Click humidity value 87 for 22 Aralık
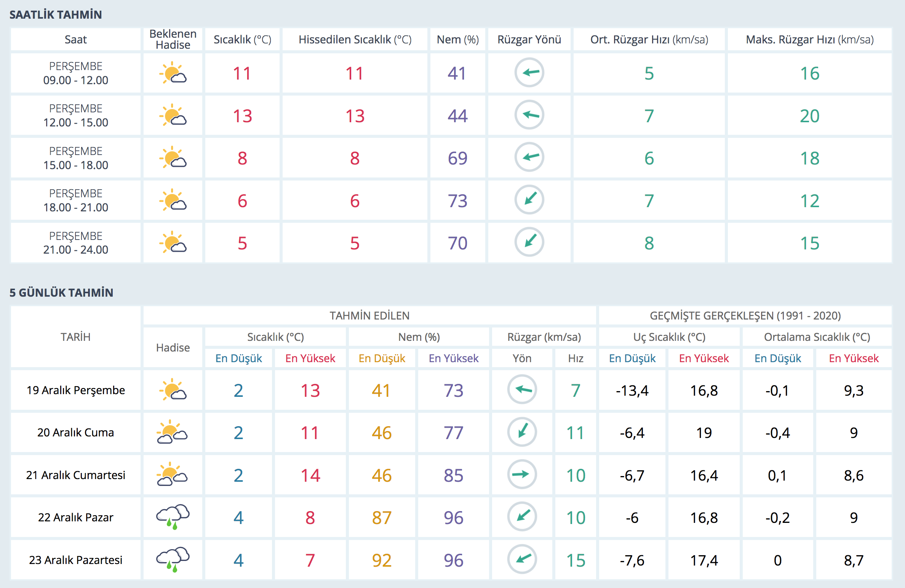The image size is (905, 588). [x=382, y=518]
